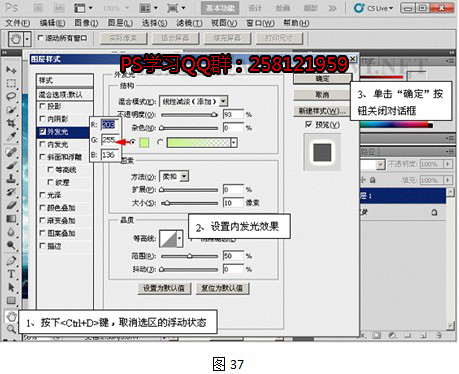Enable the 光泽 style checkbox

(x=42, y=195)
